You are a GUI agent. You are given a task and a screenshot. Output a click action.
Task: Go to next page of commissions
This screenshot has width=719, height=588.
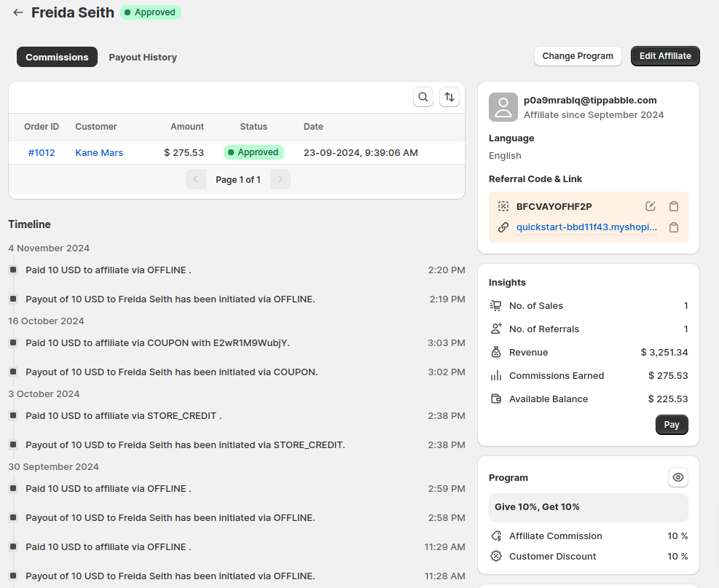pos(280,179)
